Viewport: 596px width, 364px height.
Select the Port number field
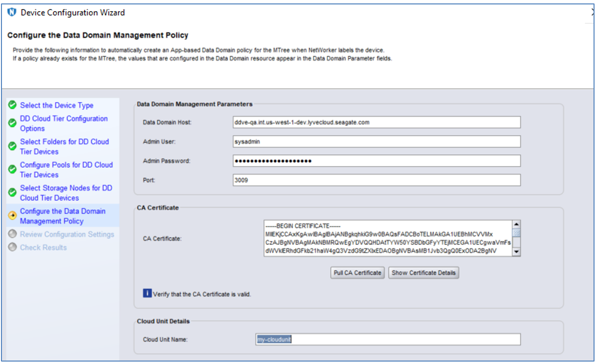(x=376, y=180)
